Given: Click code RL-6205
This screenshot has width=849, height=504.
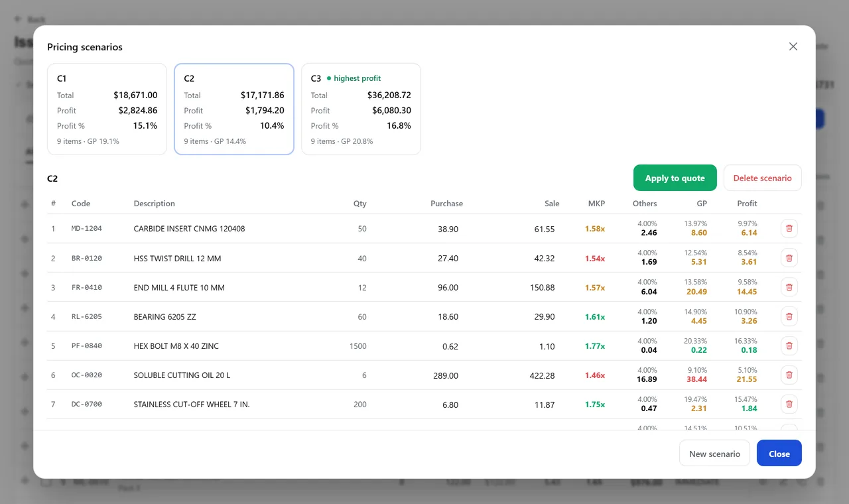Looking at the screenshot, I should [x=87, y=316].
